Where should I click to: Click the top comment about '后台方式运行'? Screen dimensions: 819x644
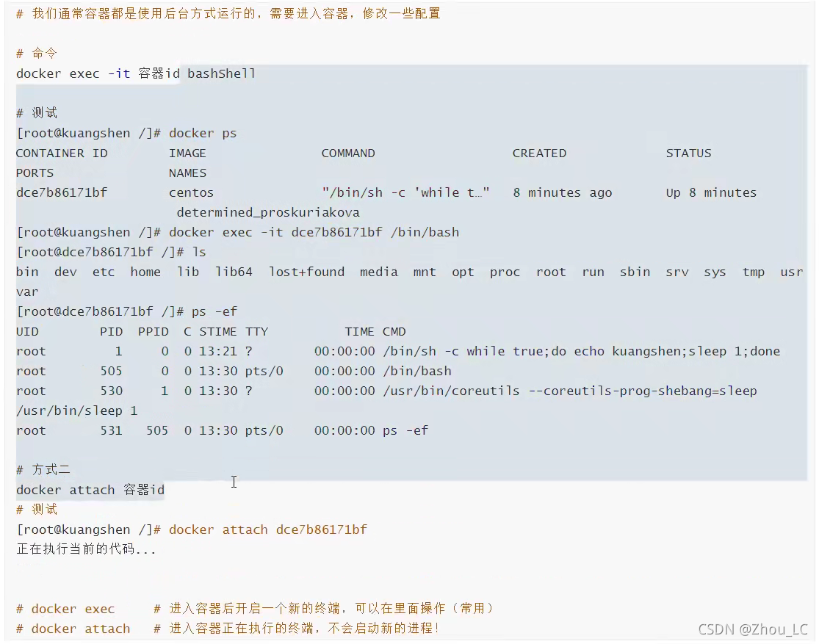pos(228,13)
